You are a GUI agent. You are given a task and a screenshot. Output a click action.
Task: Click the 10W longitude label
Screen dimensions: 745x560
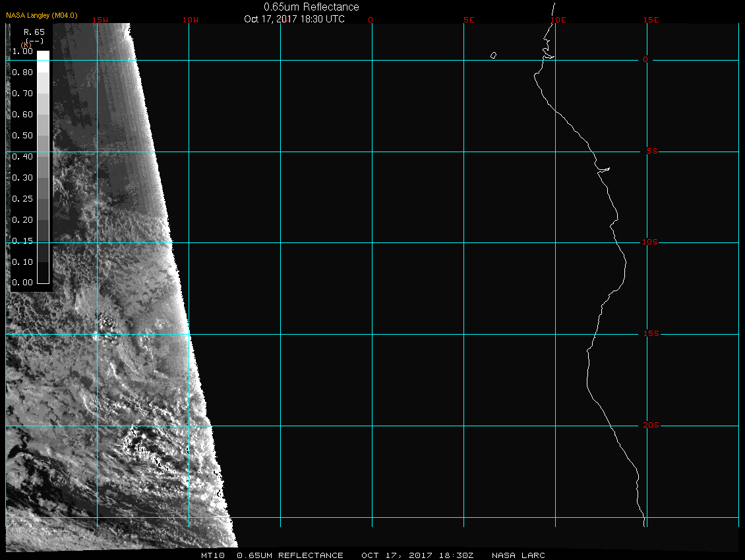coord(190,20)
